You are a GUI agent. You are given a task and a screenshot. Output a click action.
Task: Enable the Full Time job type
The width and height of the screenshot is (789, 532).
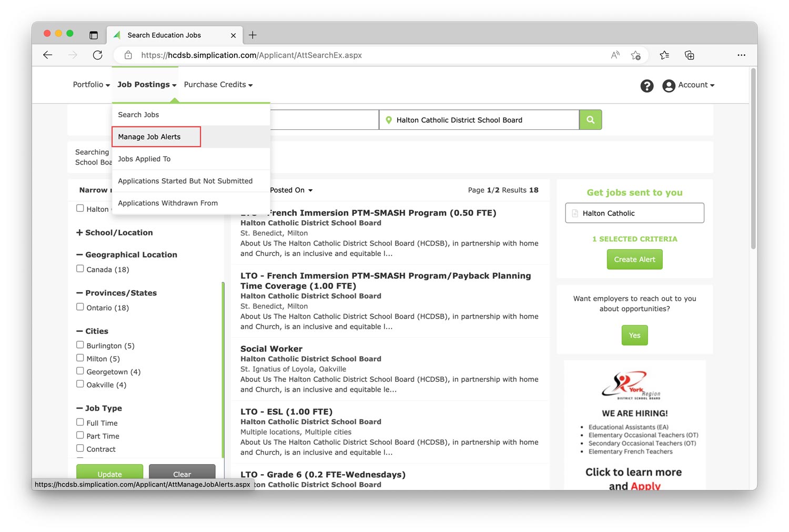pyautogui.click(x=80, y=422)
